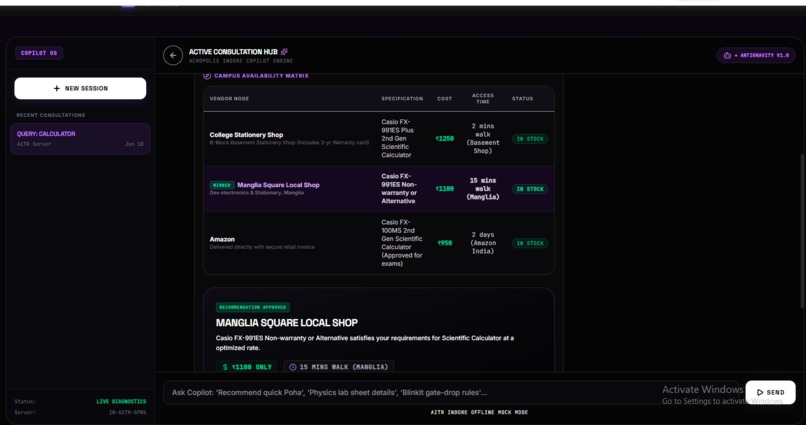The width and height of the screenshot is (806, 425).
Task: Click the College Stationery Shop vendor name
Action: [x=246, y=135]
